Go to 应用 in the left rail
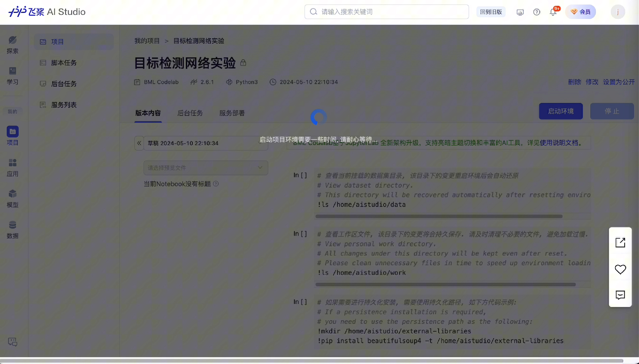The width and height of the screenshot is (639, 364). point(12,168)
